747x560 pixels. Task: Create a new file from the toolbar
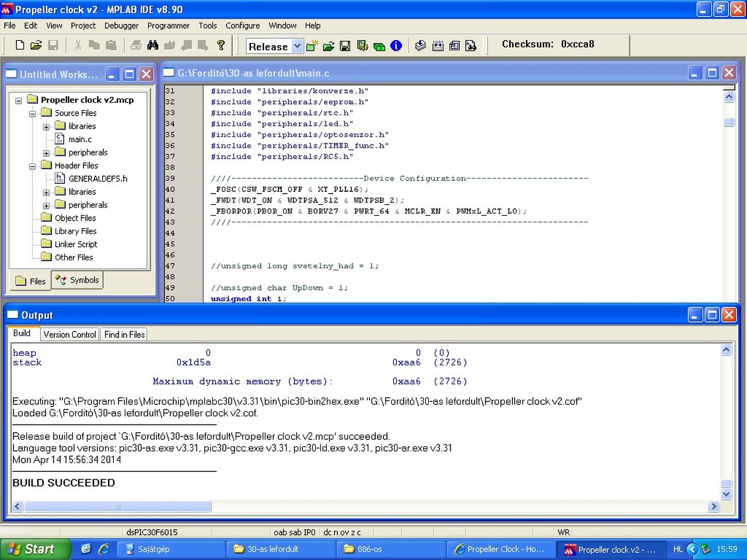[x=20, y=45]
